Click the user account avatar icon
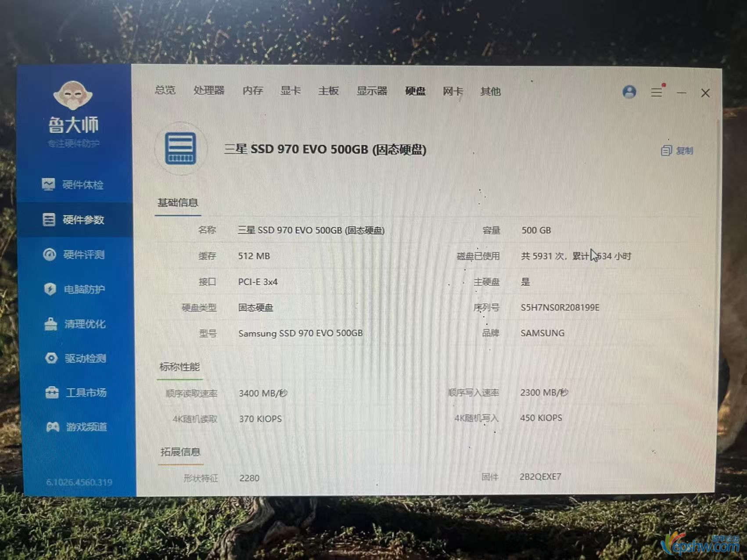Viewport: 747px width, 560px height. click(629, 92)
